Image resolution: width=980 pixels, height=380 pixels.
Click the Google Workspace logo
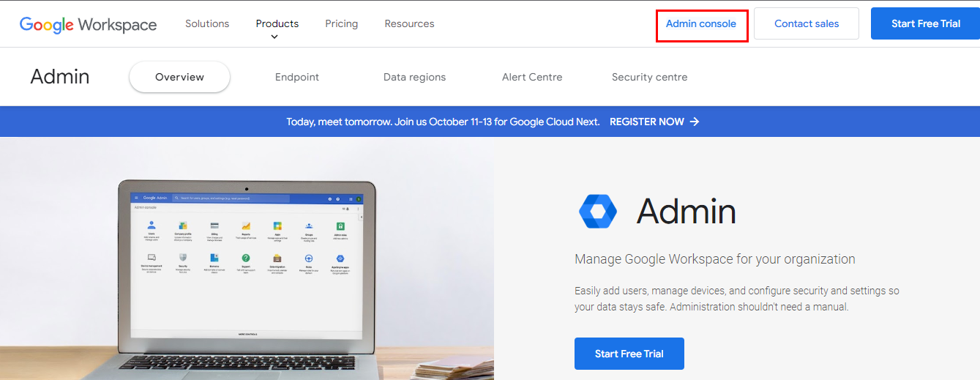tap(88, 24)
